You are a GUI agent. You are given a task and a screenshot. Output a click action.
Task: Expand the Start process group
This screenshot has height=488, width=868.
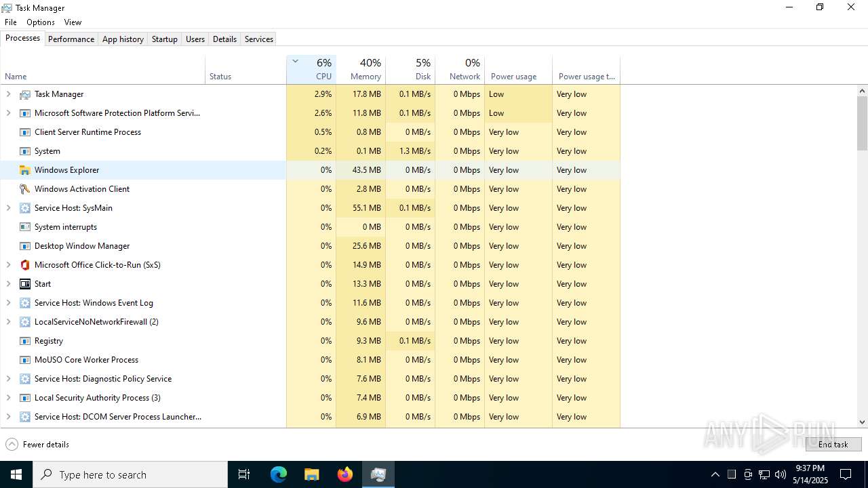(x=9, y=284)
